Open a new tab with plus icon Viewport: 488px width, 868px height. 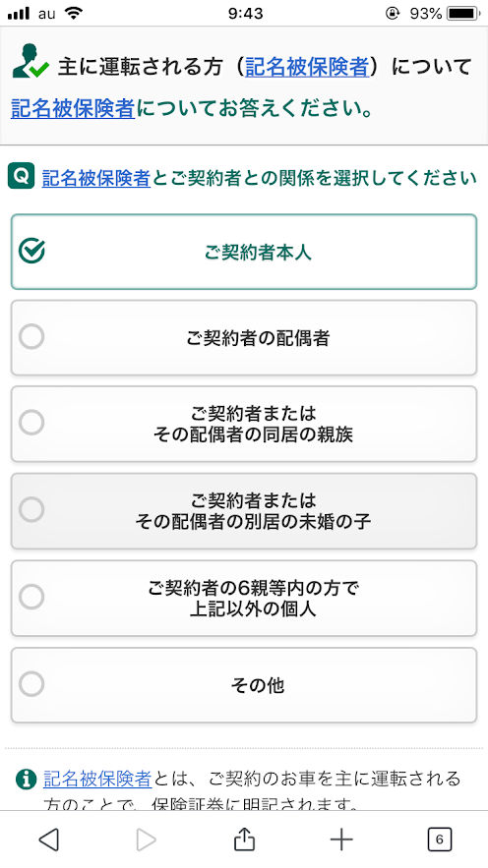(341, 839)
